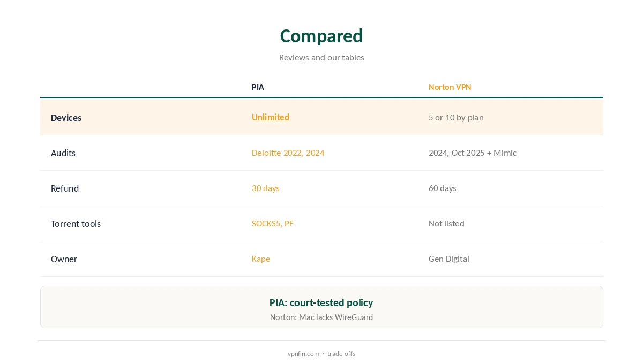This screenshot has width=643, height=364.
Task: Click the '60 days' refund cell
Action: pos(442,188)
